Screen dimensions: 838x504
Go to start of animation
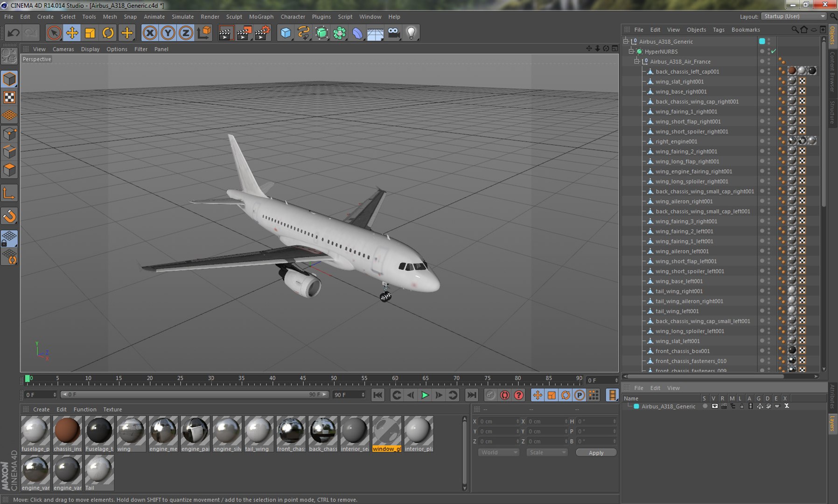[378, 395]
